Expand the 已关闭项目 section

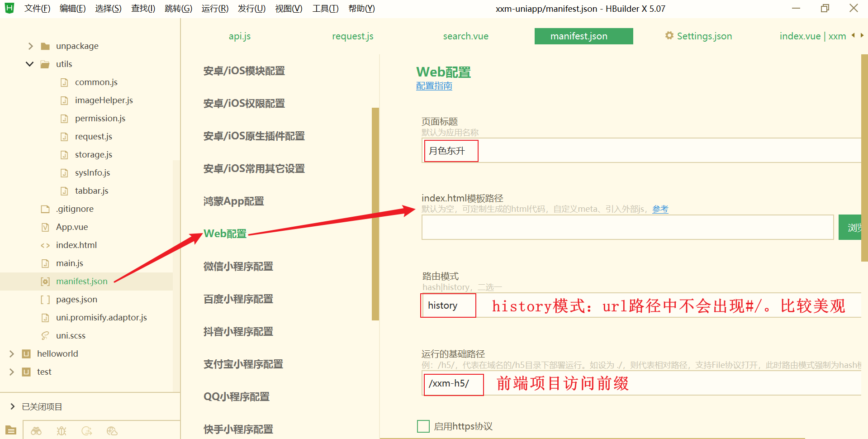coord(13,406)
